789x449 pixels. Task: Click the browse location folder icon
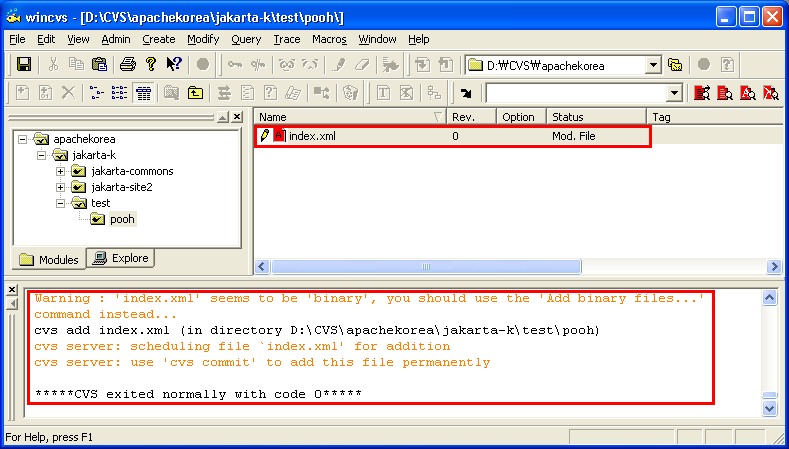(675, 65)
